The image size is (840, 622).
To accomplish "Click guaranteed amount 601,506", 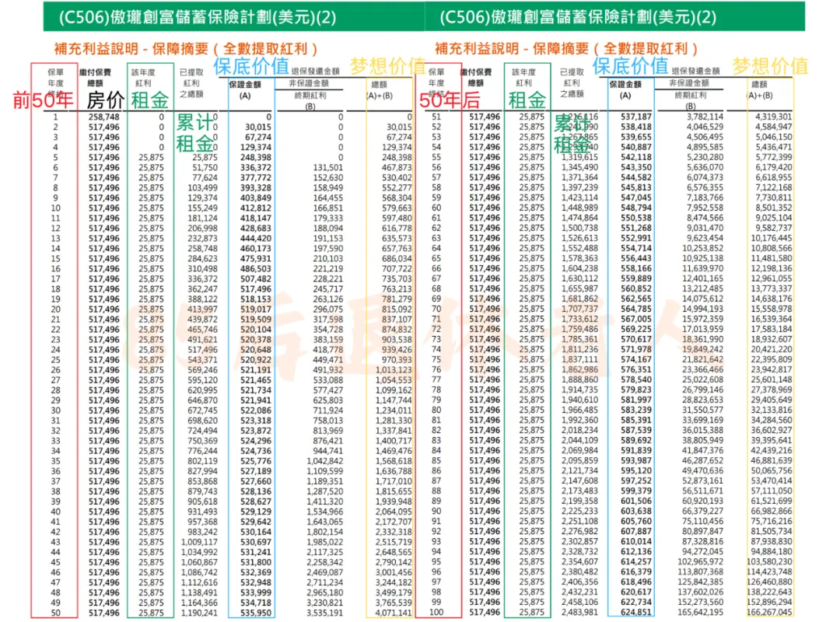I will coord(636,502).
